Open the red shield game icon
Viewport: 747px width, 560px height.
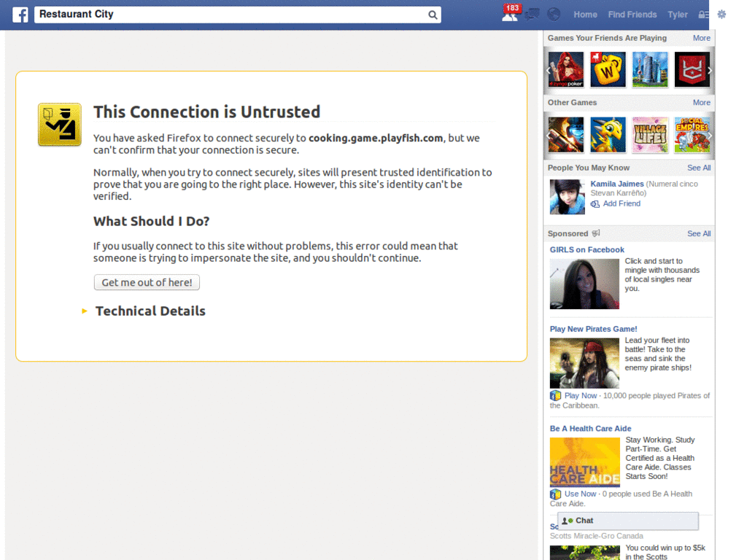point(692,69)
